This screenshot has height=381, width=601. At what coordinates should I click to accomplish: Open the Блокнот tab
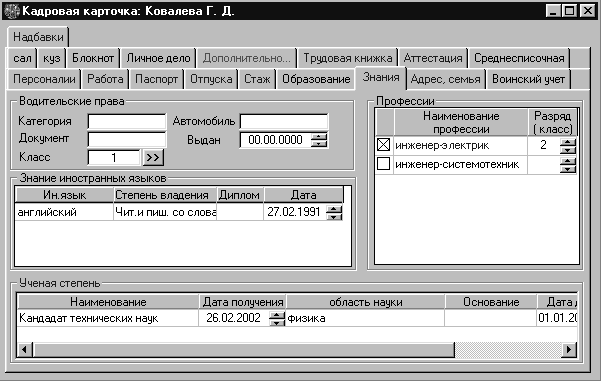click(93, 58)
